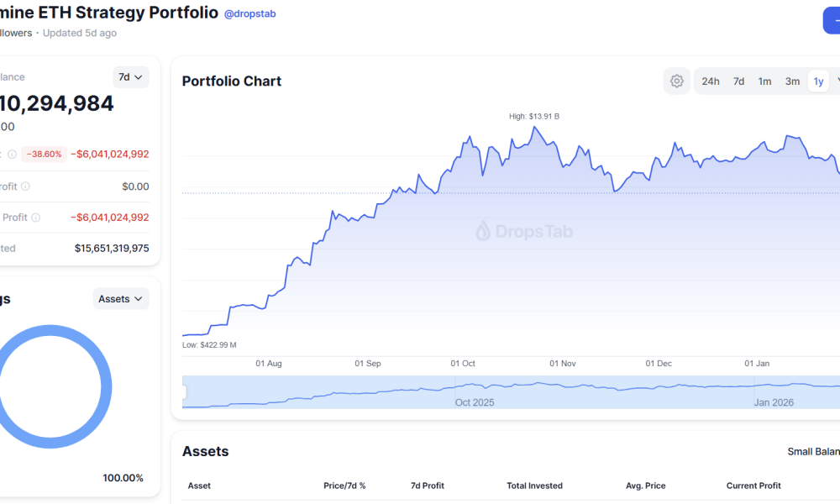Image resolution: width=840 pixels, height=504 pixels.
Task: Switch chart to 3m range
Action: (x=792, y=81)
